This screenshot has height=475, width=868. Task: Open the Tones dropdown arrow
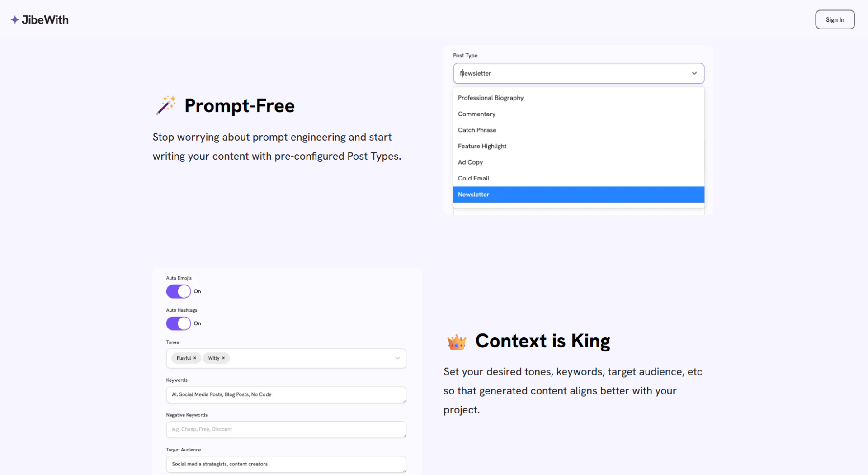pyautogui.click(x=398, y=358)
